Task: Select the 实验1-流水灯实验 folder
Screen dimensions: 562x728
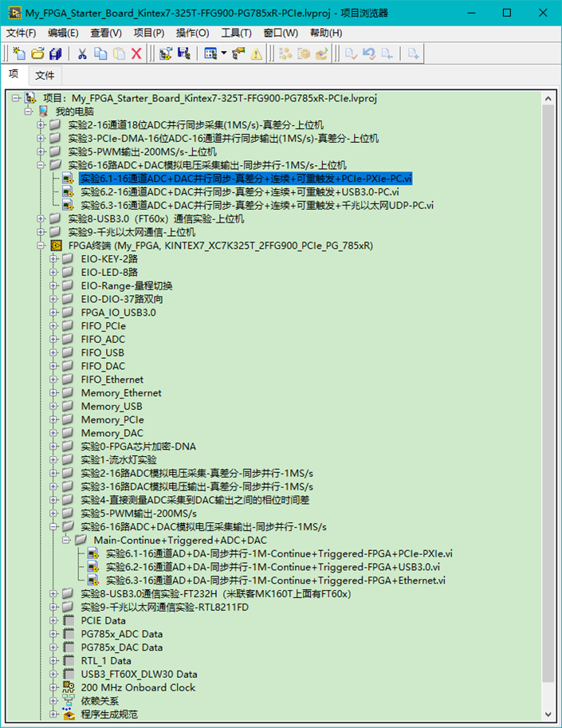Action: click(x=119, y=459)
